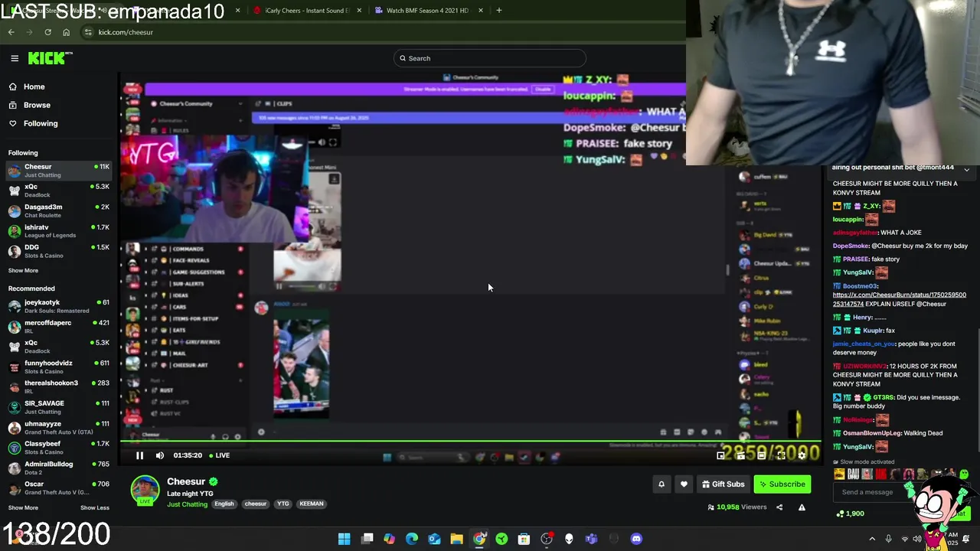Screen dimensions: 980x551
Task: Toggle follow heart for Cheesur
Action: [684, 484]
